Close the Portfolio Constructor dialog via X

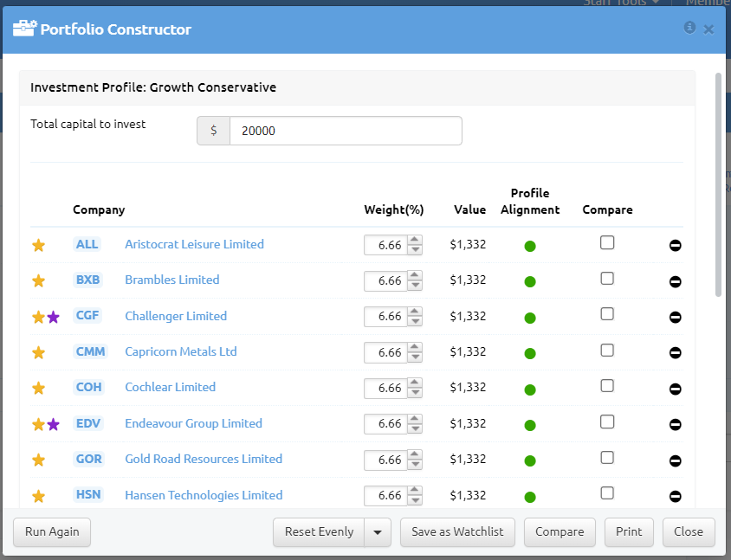pos(708,29)
